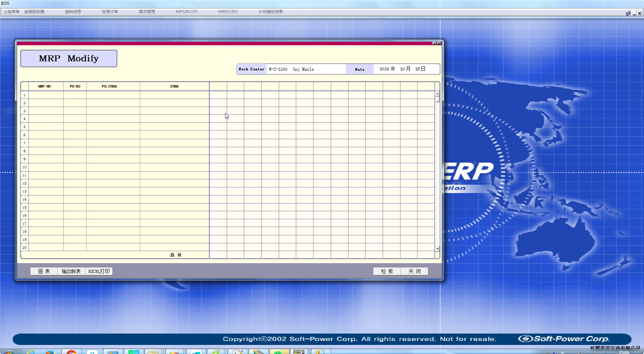Click the 输出帐表 report button
644x354 pixels.
pyautogui.click(x=71, y=271)
